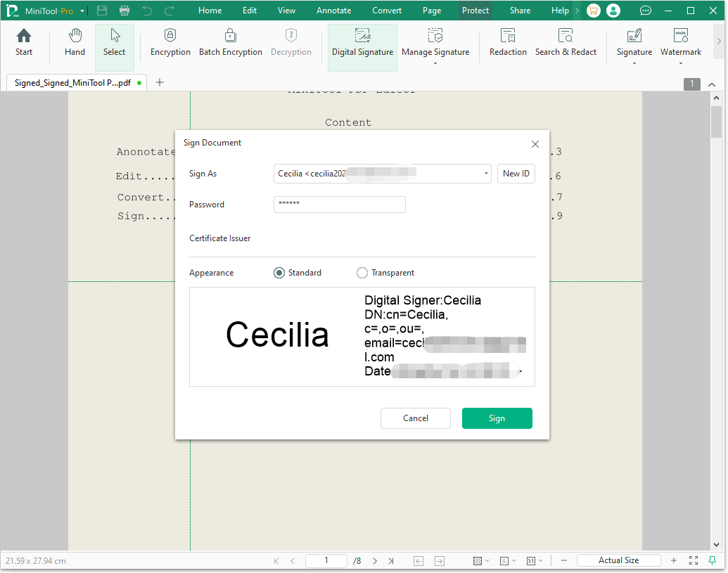Click the Batch Encryption icon
Viewport: 728px width, 573px height.
[231, 42]
